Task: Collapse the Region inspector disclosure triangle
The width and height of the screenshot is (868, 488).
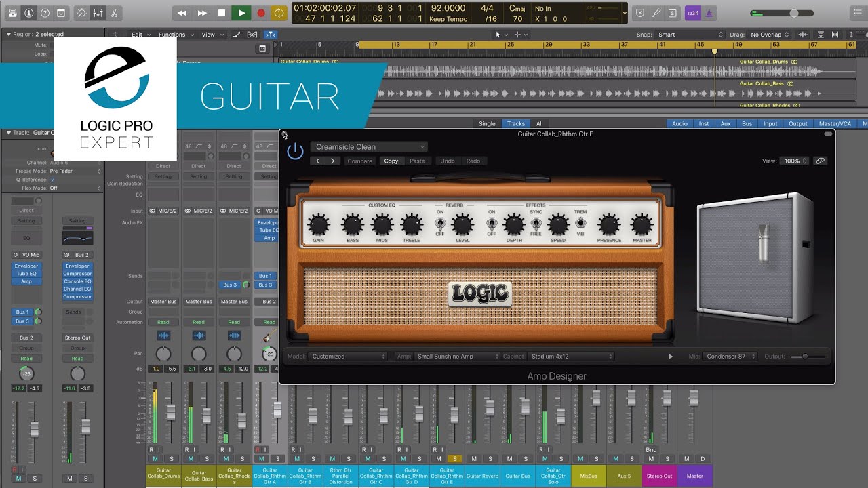Action: point(9,34)
